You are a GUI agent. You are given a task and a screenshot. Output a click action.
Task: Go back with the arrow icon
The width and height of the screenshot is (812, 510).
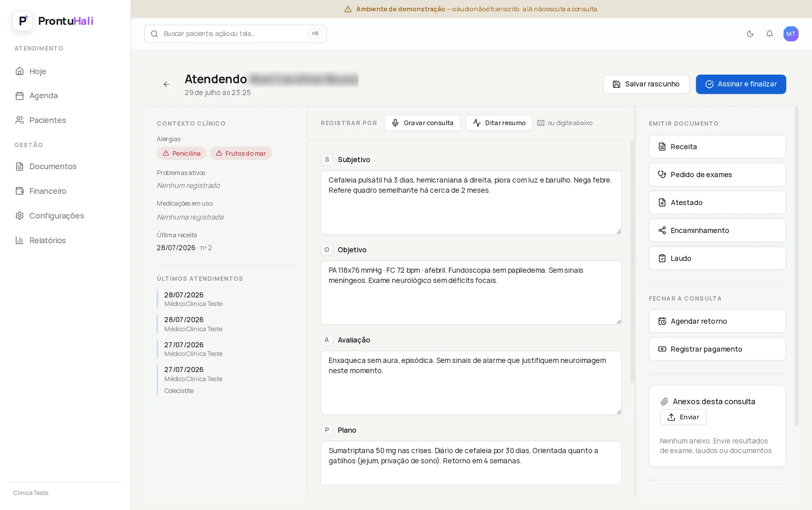pos(166,84)
